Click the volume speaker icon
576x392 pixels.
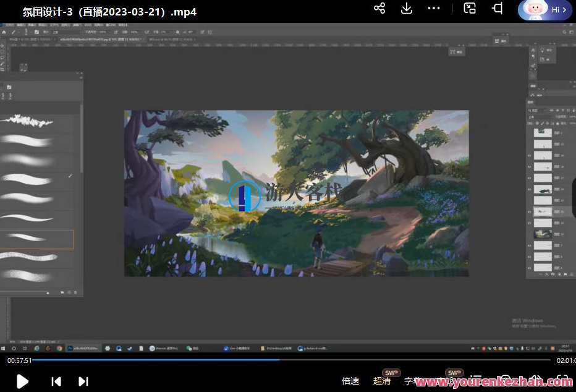tap(535, 380)
